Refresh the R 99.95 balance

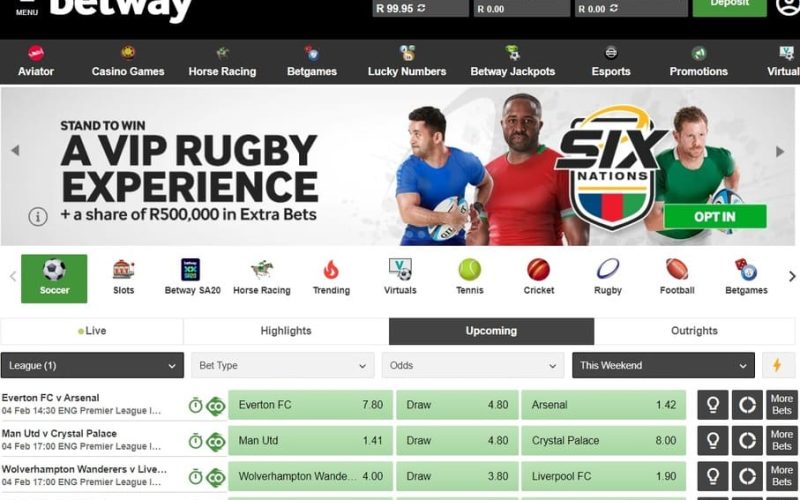click(x=421, y=8)
